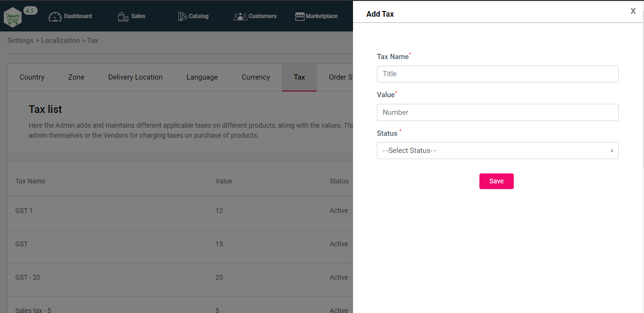Click the 4.5 version badge
Screen dimensions: 644x313
pos(30,10)
